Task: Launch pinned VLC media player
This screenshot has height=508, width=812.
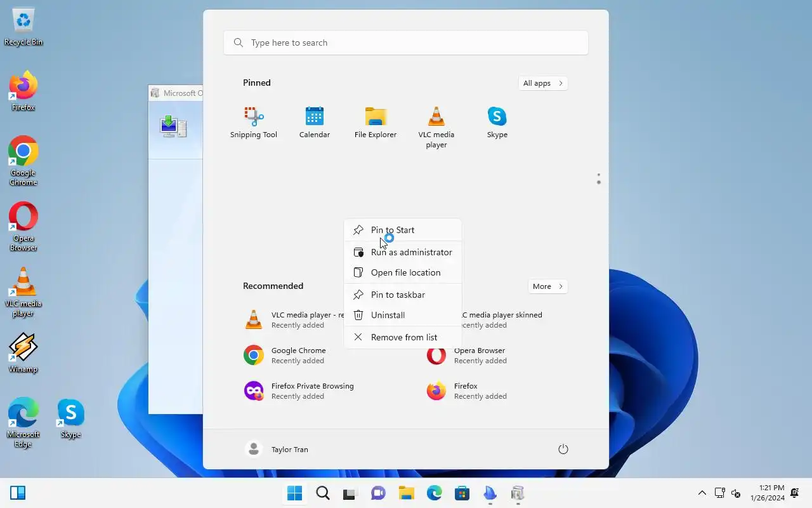Action: tap(436, 127)
